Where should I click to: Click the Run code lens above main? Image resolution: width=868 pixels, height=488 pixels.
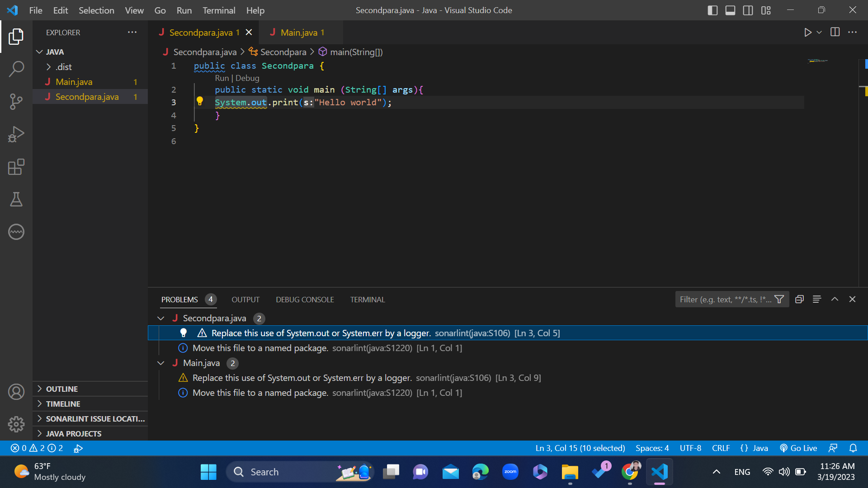coord(222,78)
